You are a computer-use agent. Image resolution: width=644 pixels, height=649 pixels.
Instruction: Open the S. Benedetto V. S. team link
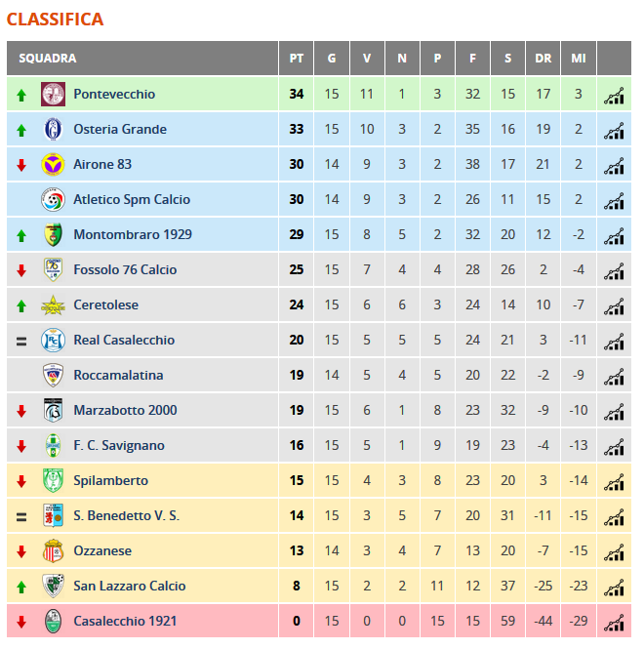pos(126,515)
